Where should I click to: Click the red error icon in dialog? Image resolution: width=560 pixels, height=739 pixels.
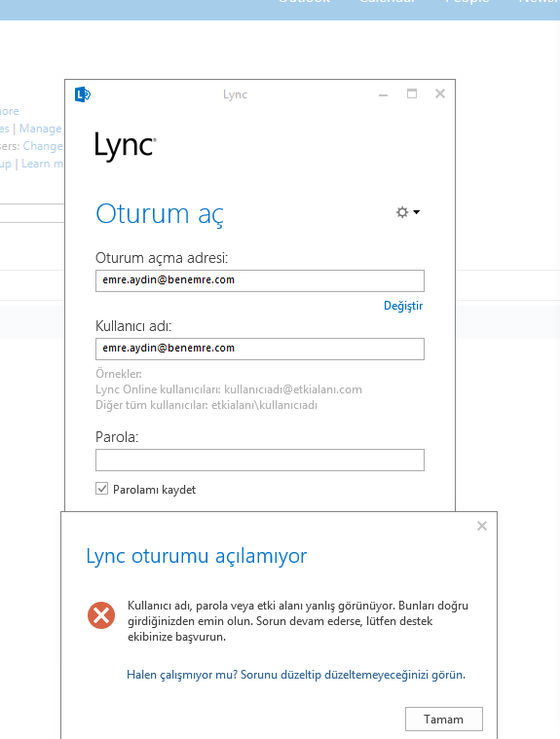(x=101, y=615)
